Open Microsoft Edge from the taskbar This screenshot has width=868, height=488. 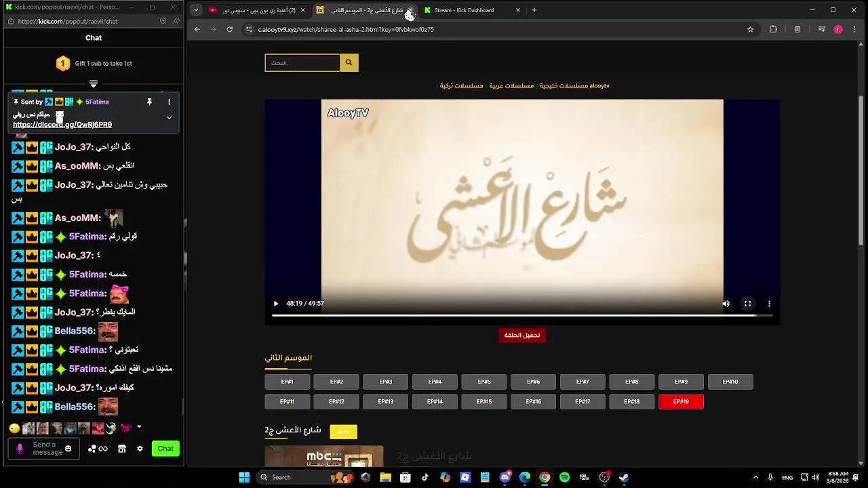(525, 477)
